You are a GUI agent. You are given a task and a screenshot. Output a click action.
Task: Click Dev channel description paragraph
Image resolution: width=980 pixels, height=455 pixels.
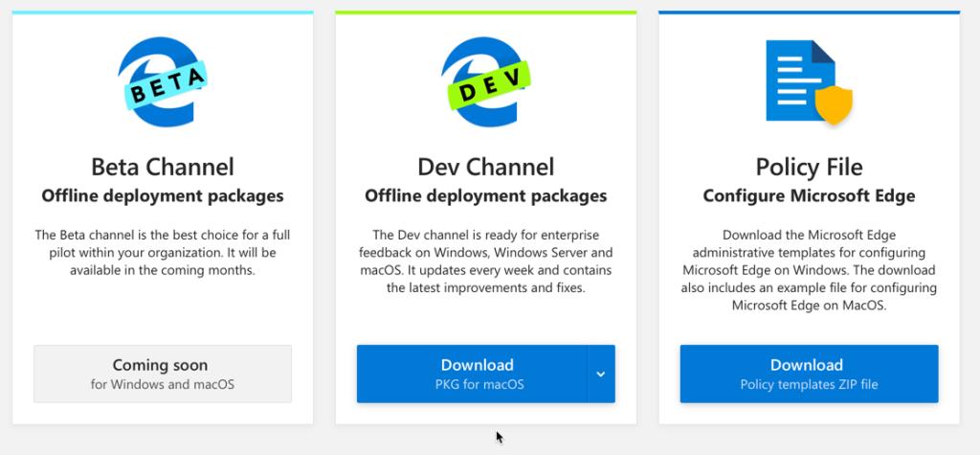point(485,262)
